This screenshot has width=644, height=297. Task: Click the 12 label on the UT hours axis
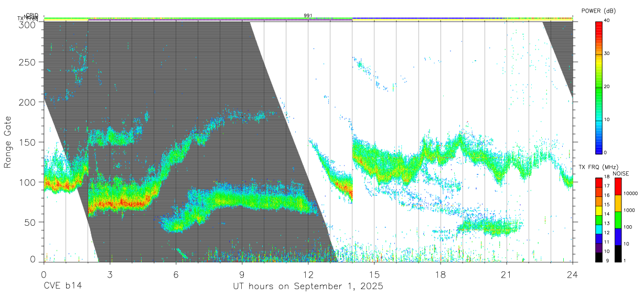(308, 274)
